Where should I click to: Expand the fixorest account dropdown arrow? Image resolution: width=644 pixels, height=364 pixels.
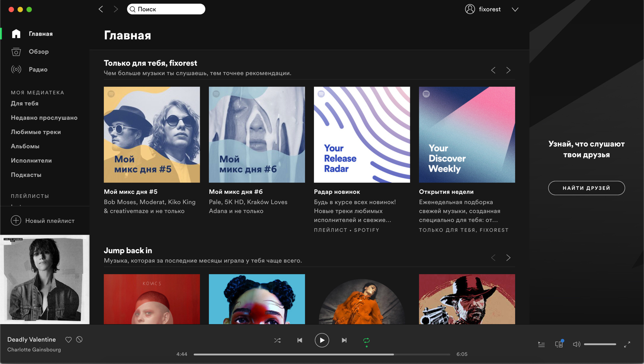click(x=515, y=9)
